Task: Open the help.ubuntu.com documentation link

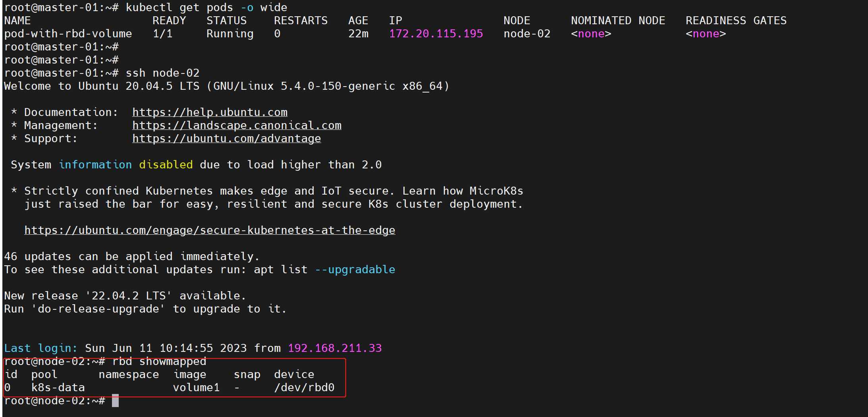Action: 210,112
